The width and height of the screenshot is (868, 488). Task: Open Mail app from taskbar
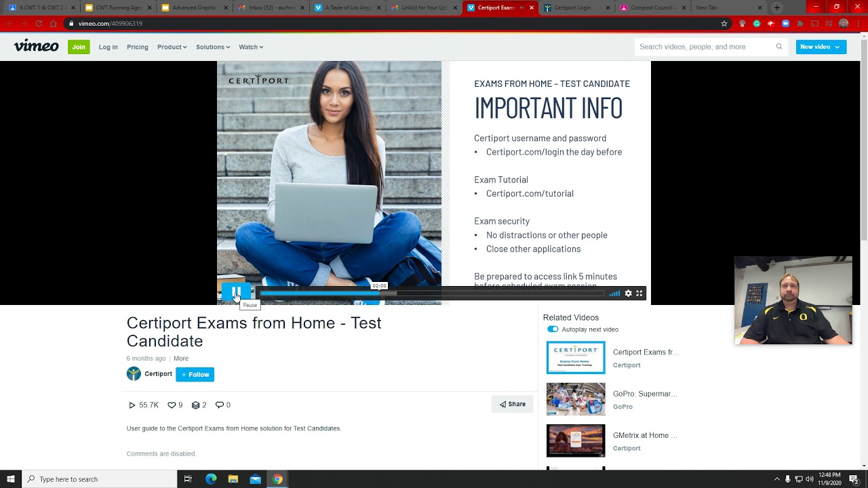click(x=255, y=479)
